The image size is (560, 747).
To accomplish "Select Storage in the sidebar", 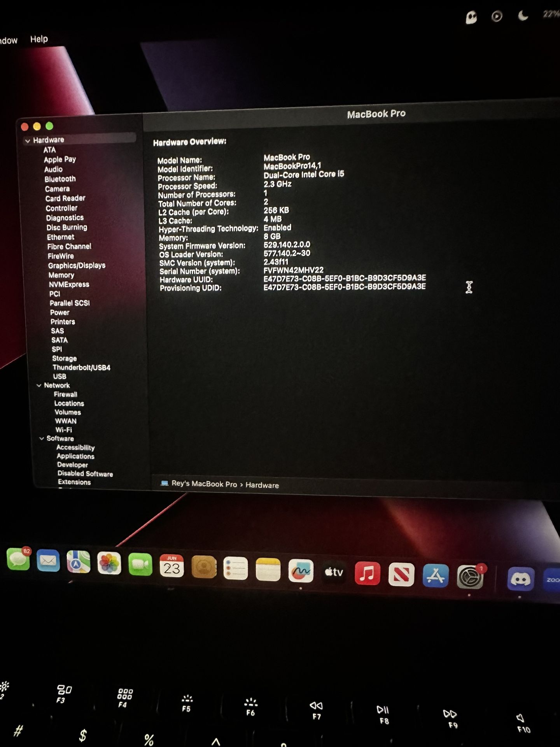I will [x=65, y=358].
